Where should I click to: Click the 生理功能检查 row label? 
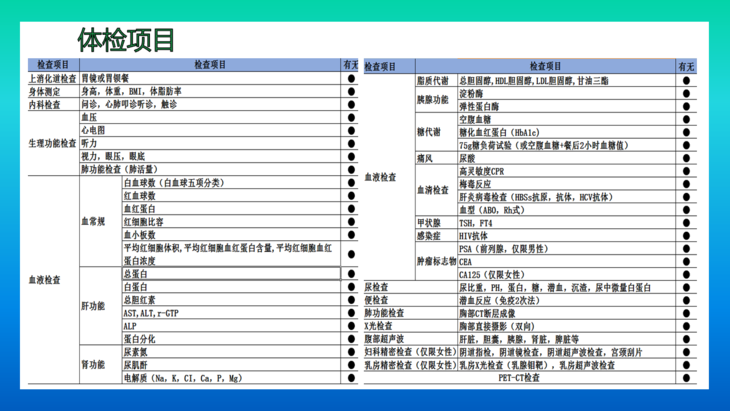[52, 143]
